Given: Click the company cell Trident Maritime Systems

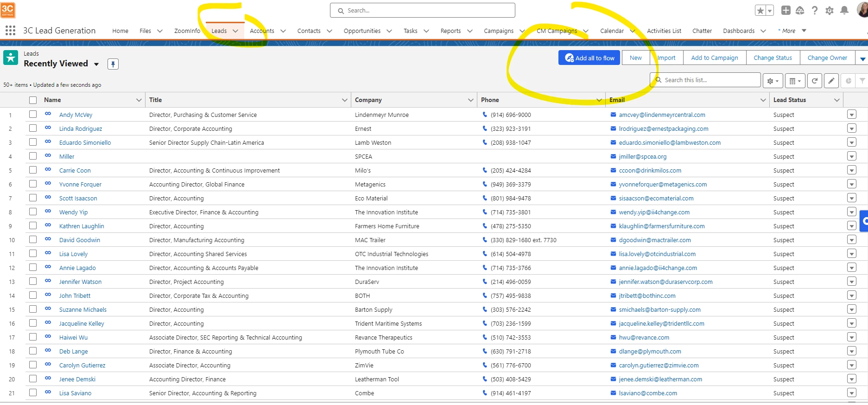Looking at the screenshot, I should 388,324.
